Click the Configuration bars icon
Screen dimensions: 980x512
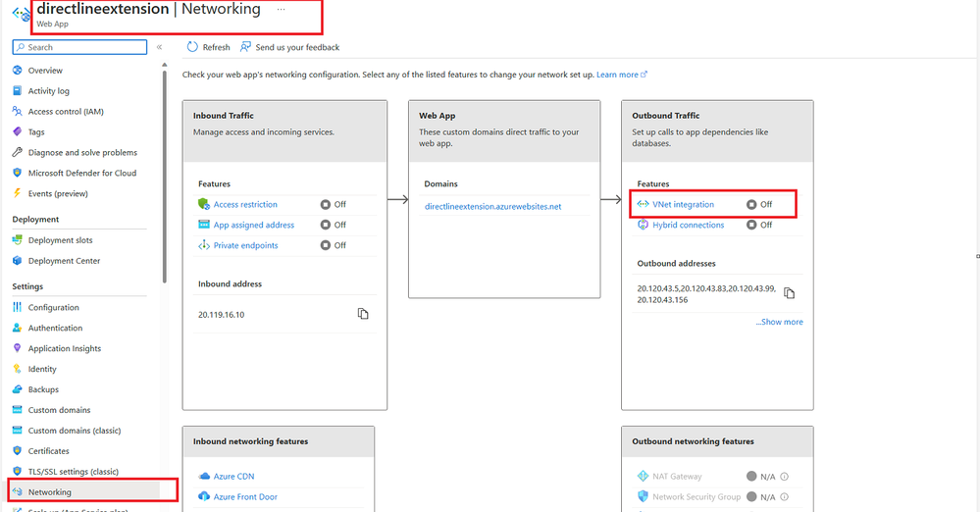(x=17, y=308)
